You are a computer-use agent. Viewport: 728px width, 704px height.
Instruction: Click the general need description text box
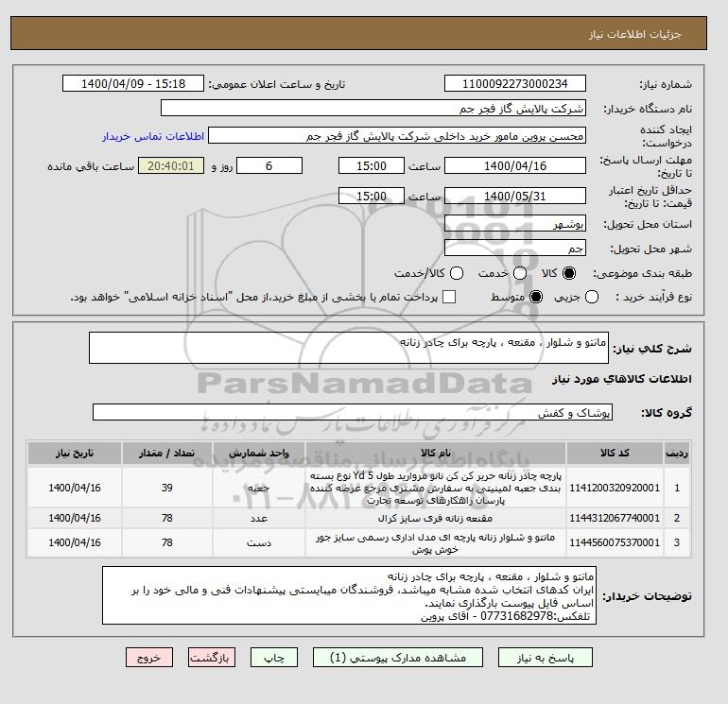[x=349, y=348]
